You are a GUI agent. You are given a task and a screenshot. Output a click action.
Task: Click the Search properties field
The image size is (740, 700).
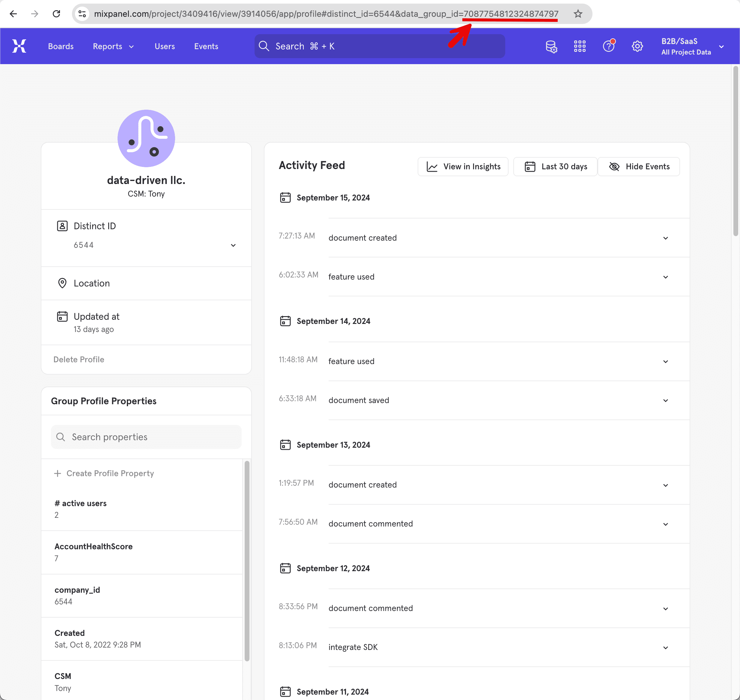click(146, 437)
